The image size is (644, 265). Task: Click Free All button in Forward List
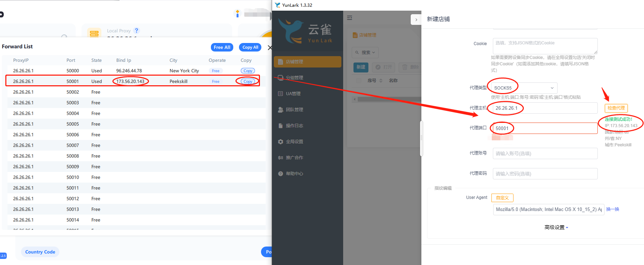[222, 47]
